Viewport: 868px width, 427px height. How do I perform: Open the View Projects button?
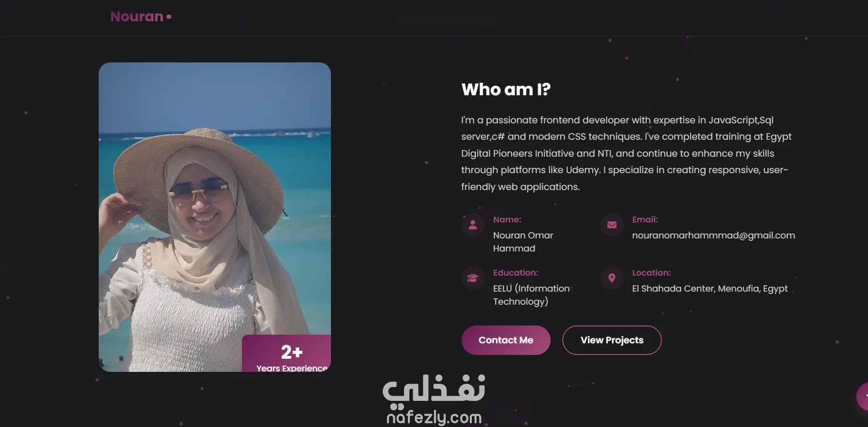click(x=612, y=340)
